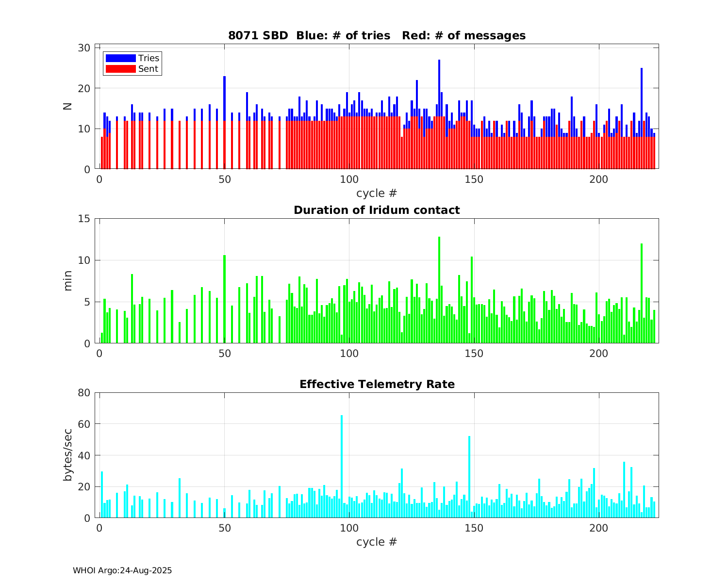Click the "bytes/sec" y-axis label
Image resolution: width=728 pixels, height=582 pixels.
[68, 455]
